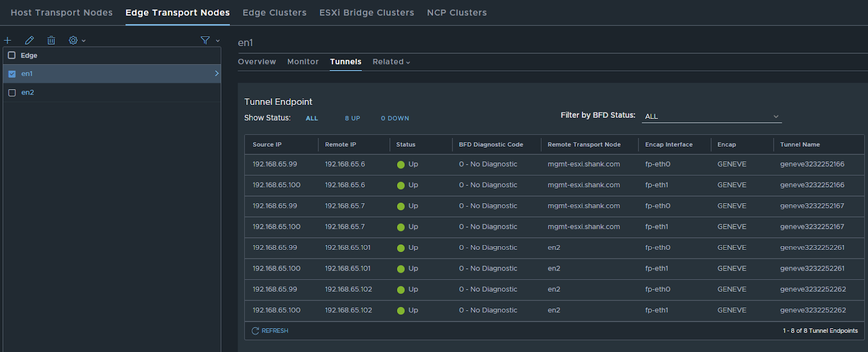Click the Encap Interface column header

pos(669,144)
